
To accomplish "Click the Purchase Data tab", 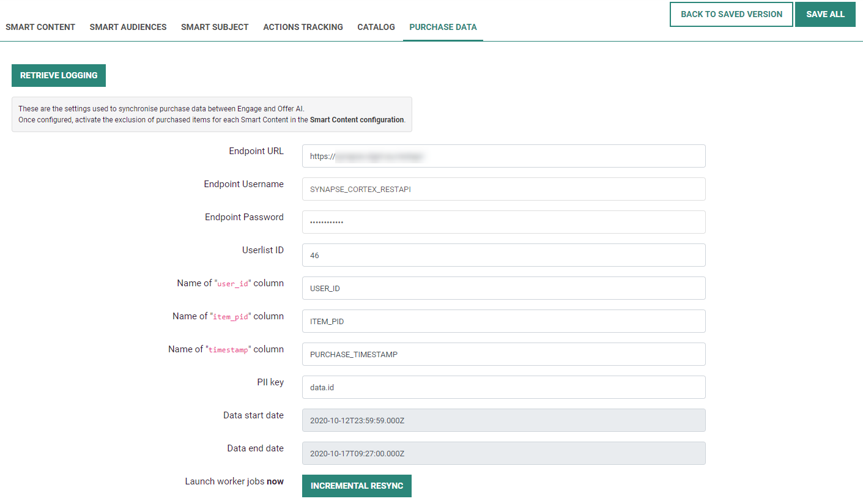I will point(443,27).
